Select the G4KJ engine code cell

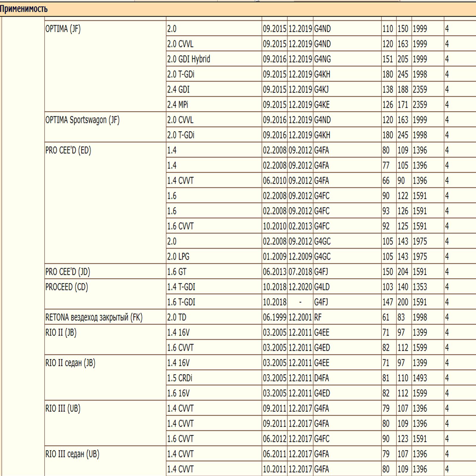click(x=321, y=90)
